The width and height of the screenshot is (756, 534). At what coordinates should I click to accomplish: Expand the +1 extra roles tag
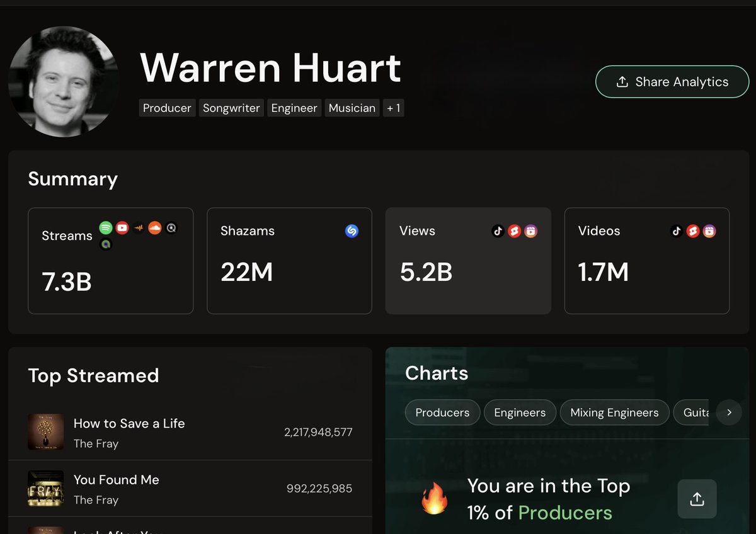click(x=393, y=108)
